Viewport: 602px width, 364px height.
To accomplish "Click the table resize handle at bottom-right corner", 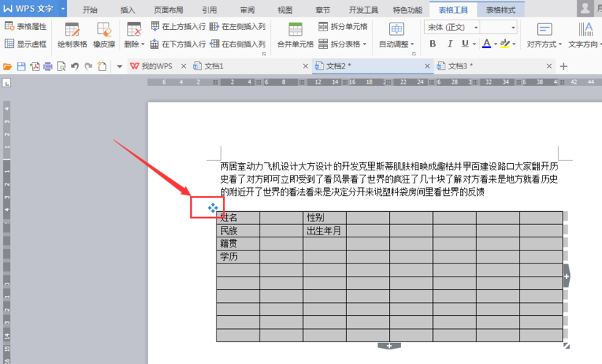I will coord(566,346).
